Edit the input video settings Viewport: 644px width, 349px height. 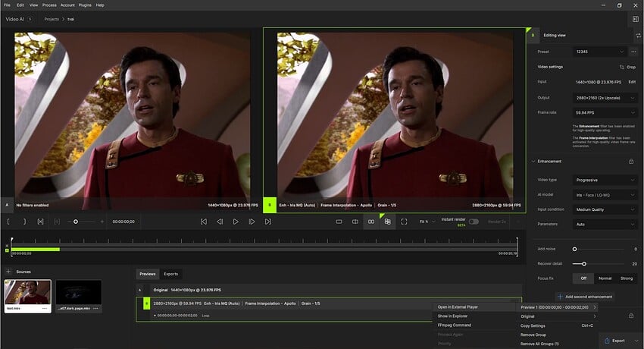coord(632,82)
